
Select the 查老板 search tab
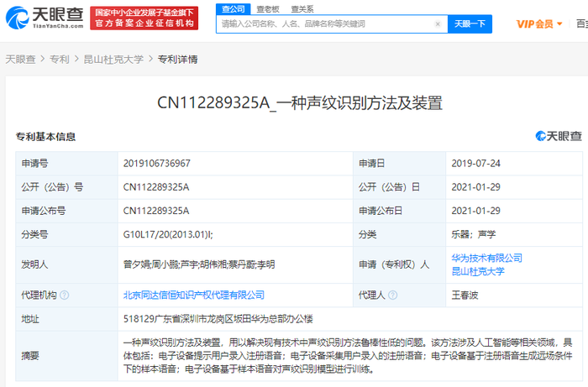click(x=268, y=9)
